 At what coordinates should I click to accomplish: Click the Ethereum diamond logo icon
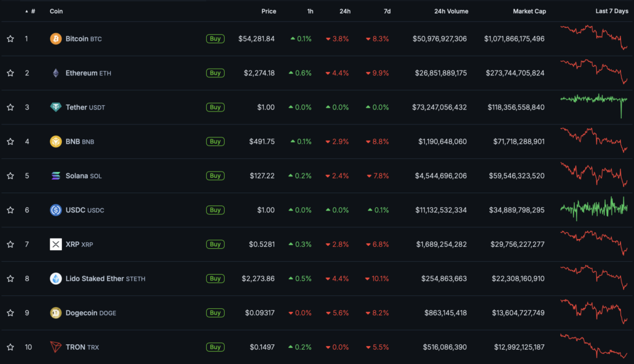(x=56, y=73)
